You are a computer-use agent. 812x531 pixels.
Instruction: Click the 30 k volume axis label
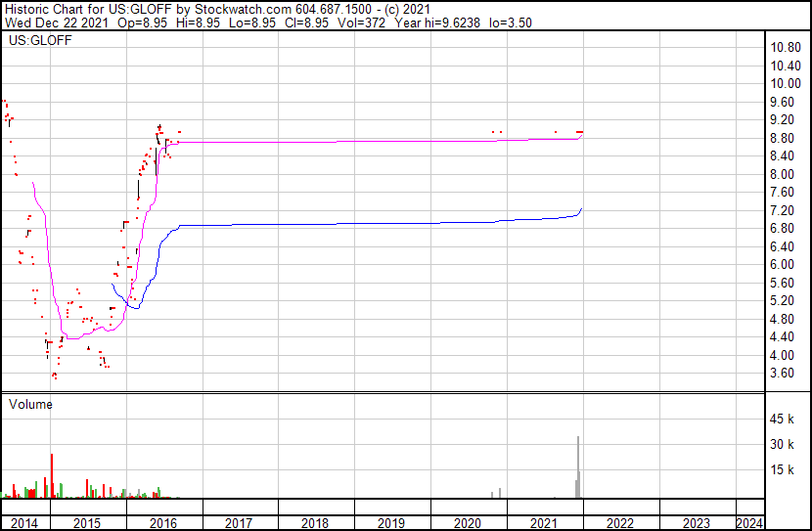pyautogui.click(x=782, y=444)
